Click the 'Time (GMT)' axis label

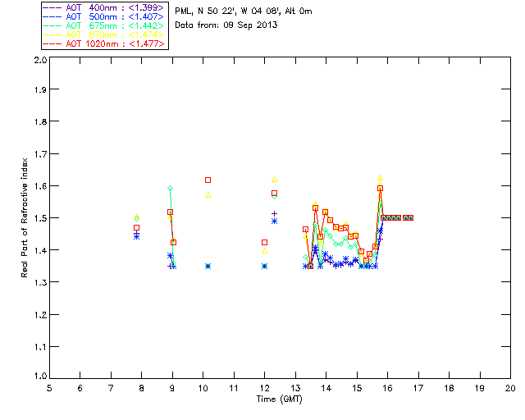(x=280, y=399)
